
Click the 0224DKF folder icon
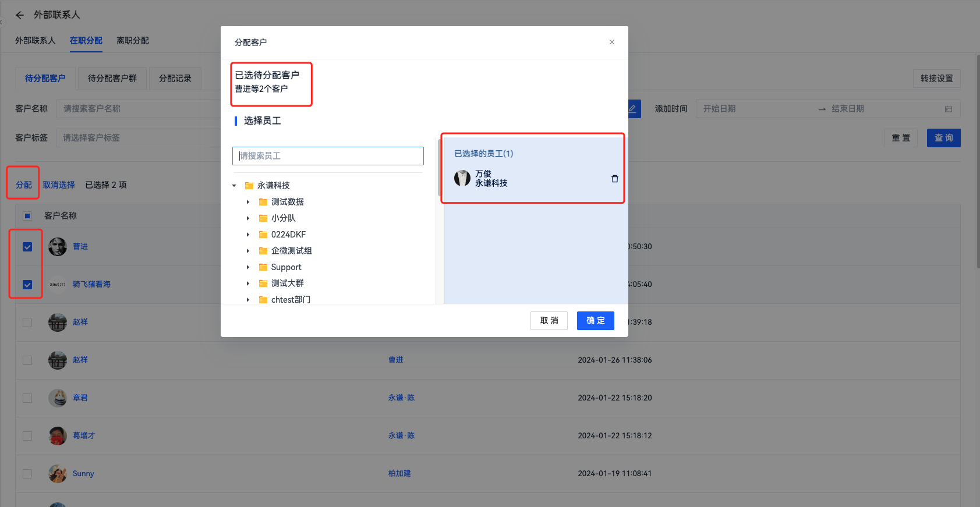click(263, 235)
